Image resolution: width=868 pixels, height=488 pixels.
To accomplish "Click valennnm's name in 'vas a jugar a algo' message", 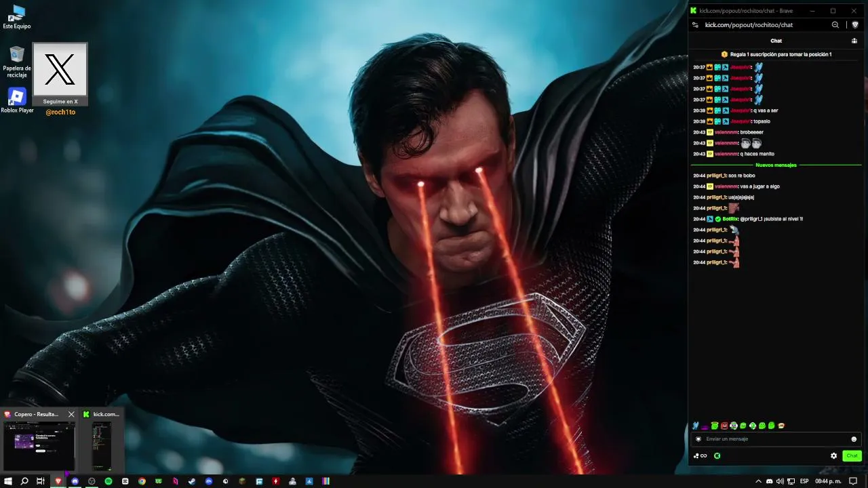I will pyautogui.click(x=726, y=186).
